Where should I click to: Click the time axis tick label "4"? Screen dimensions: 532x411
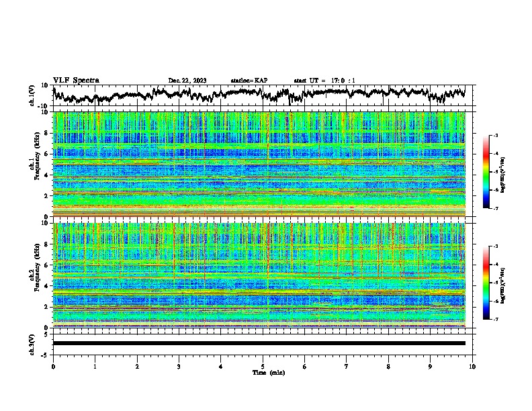click(221, 367)
